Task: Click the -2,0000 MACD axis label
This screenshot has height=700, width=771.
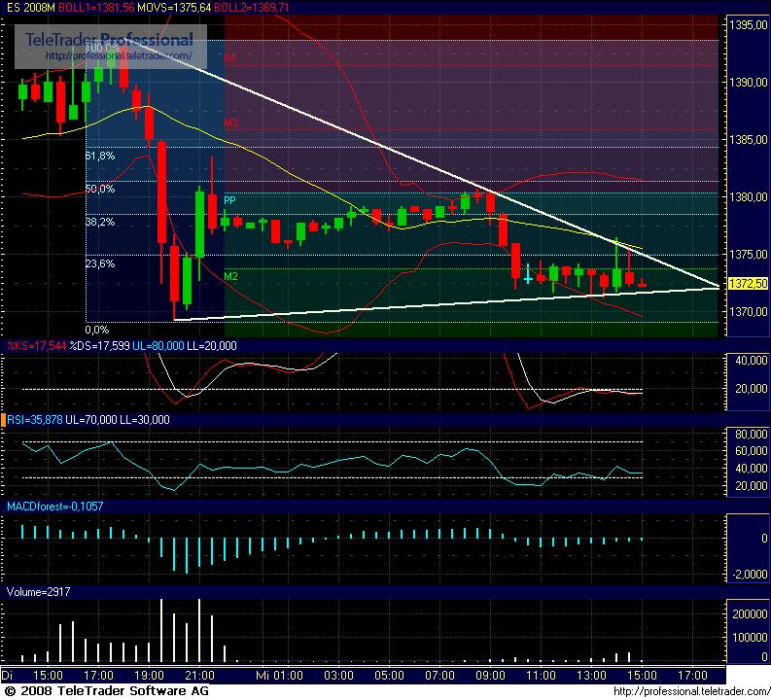Action: [x=750, y=575]
